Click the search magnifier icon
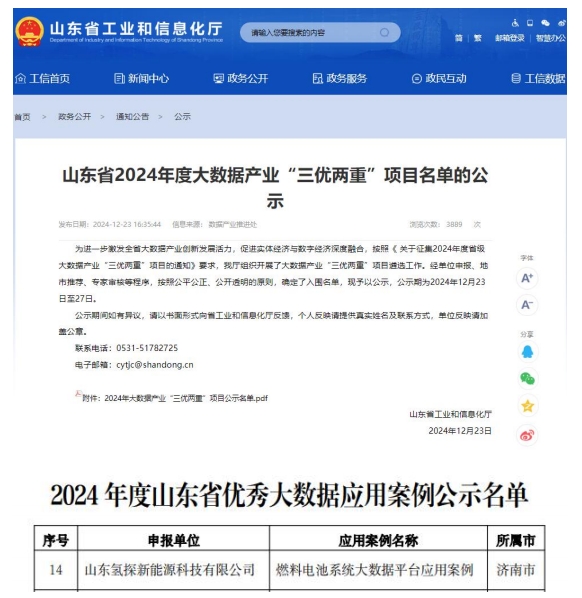Image resolution: width=582 pixels, height=598 pixels. 384,32
